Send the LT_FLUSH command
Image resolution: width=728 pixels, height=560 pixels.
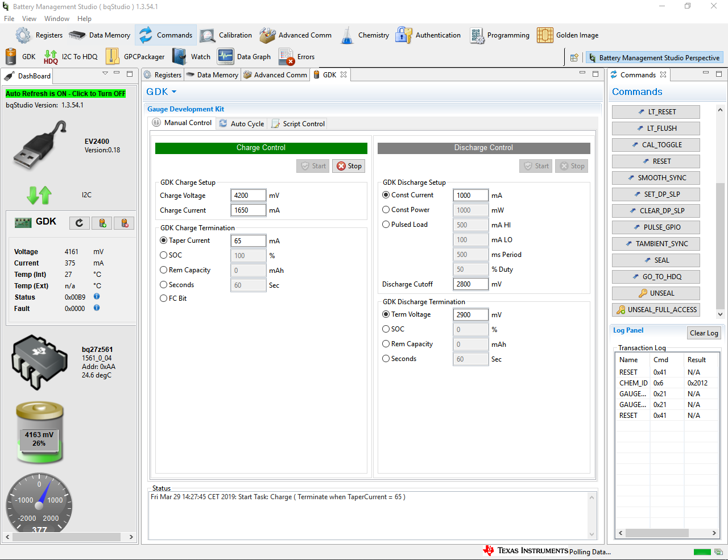[656, 128]
